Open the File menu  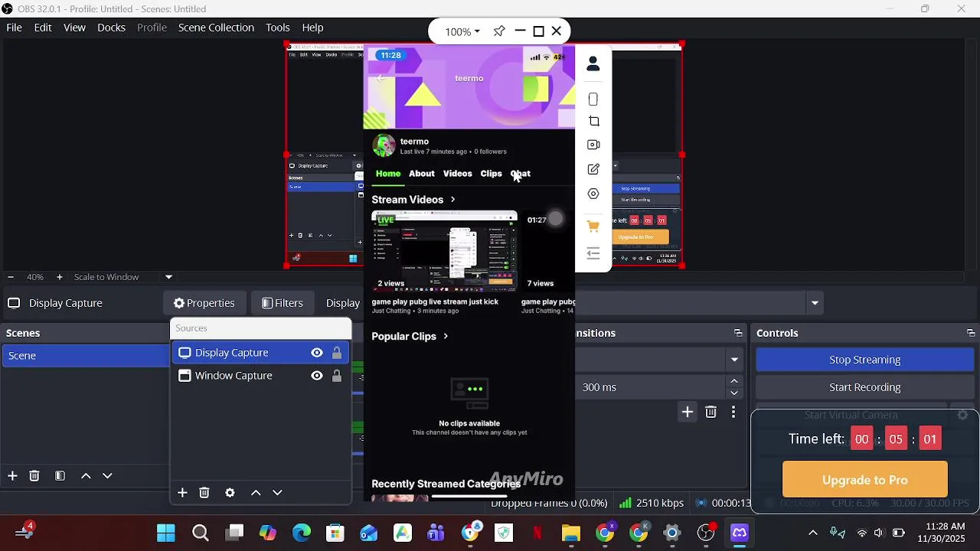point(14,28)
